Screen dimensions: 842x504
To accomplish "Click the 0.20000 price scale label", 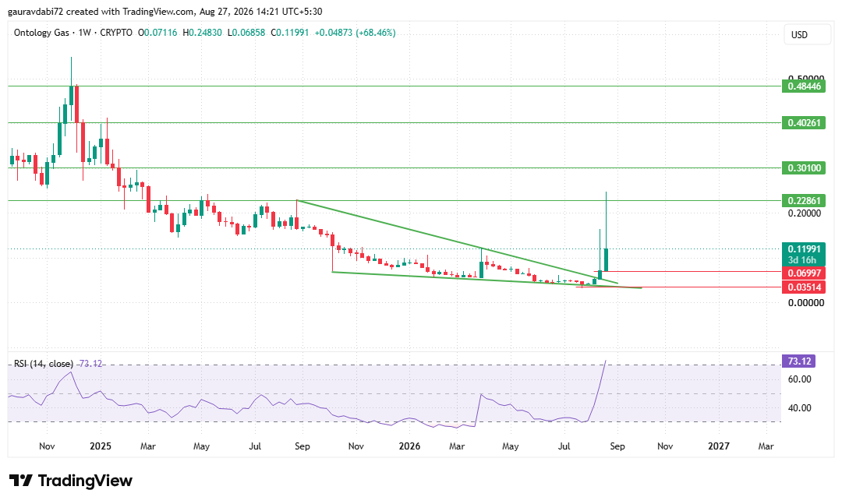I will coord(805,213).
